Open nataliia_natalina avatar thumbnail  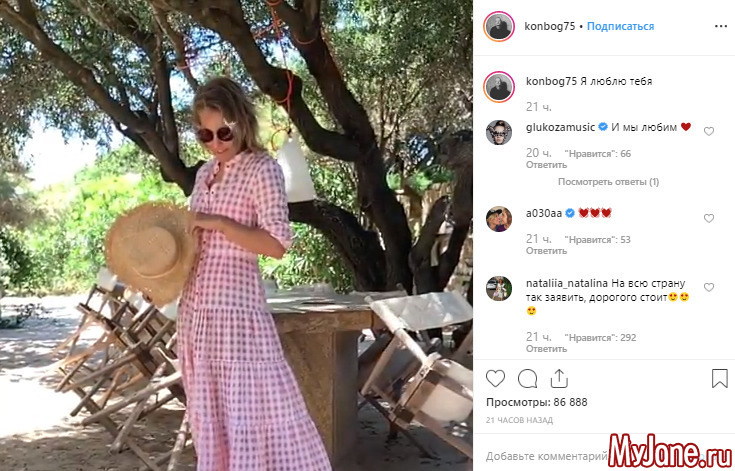tap(499, 288)
